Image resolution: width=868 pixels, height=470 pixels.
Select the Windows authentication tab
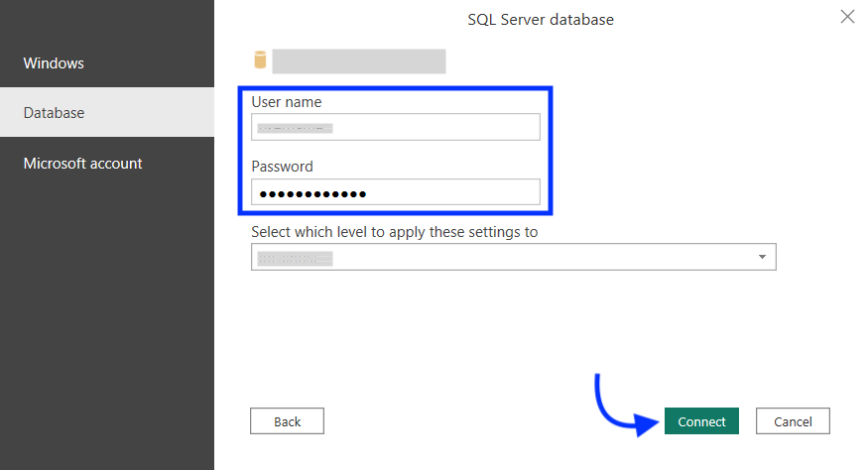(107, 63)
